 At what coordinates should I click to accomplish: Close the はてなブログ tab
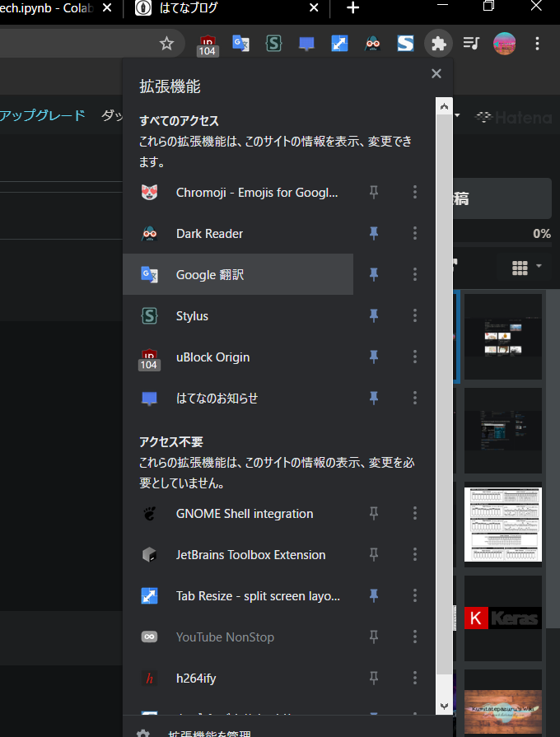coord(314,8)
